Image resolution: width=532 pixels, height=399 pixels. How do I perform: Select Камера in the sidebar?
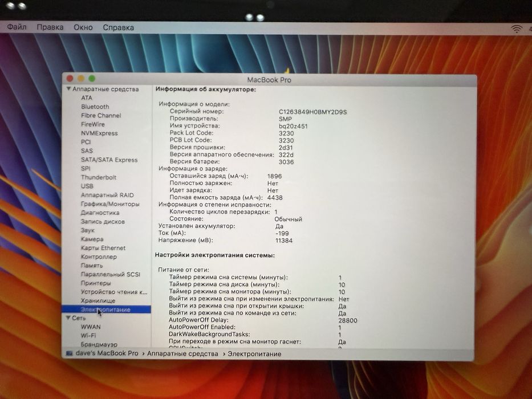pyautogui.click(x=92, y=239)
